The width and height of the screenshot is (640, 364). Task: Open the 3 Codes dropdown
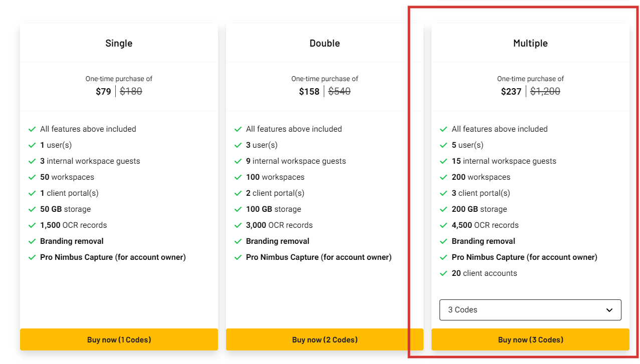click(x=530, y=310)
